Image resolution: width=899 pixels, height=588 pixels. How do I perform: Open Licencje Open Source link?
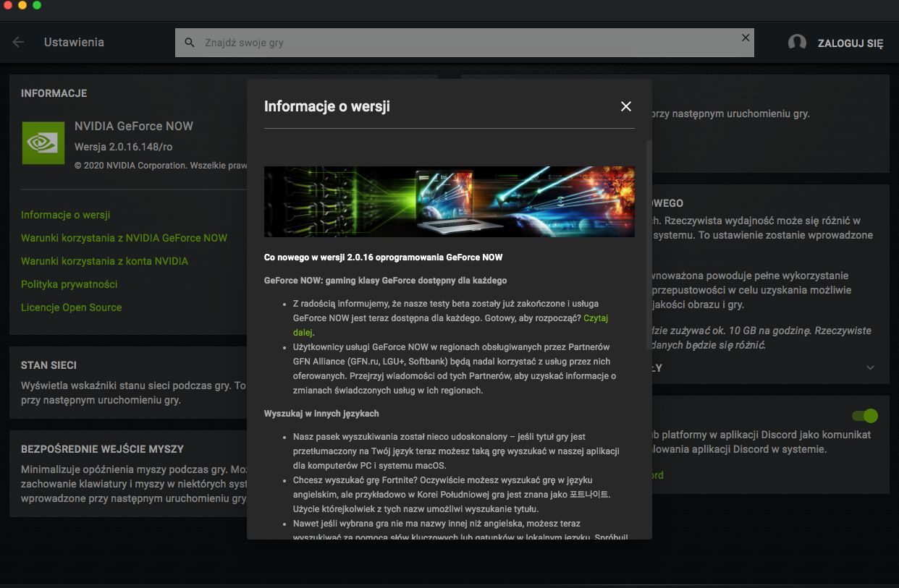[x=71, y=307]
